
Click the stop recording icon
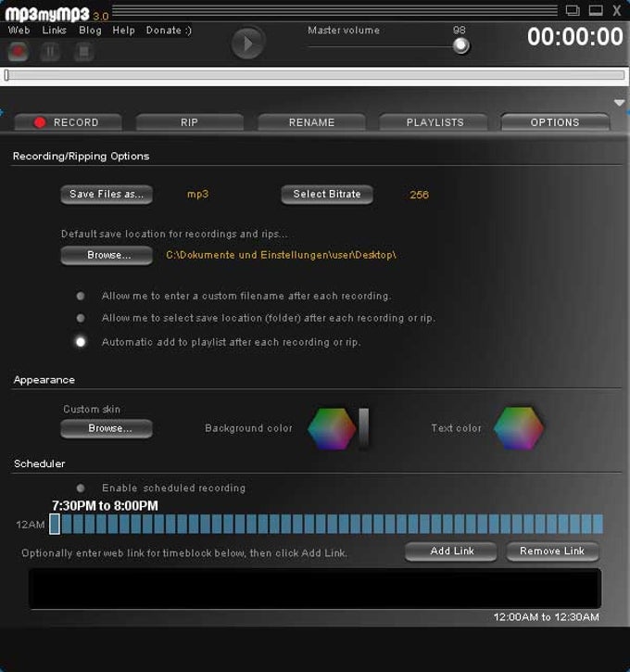[x=83, y=52]
